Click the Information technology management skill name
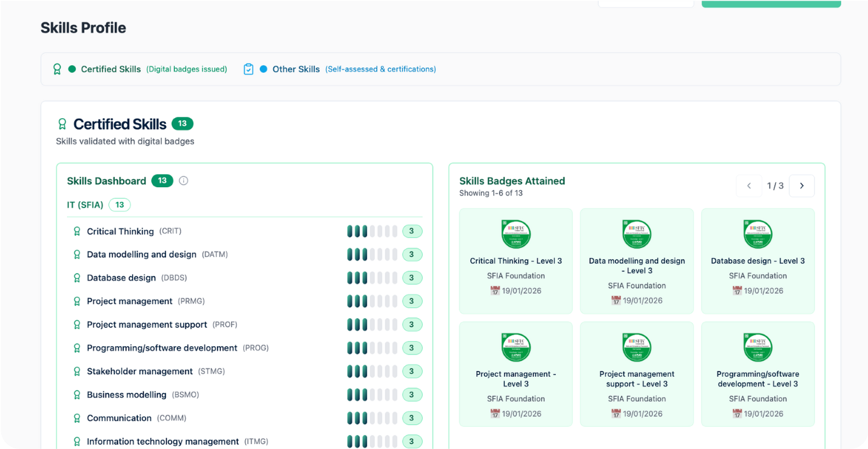 point(163,441)
